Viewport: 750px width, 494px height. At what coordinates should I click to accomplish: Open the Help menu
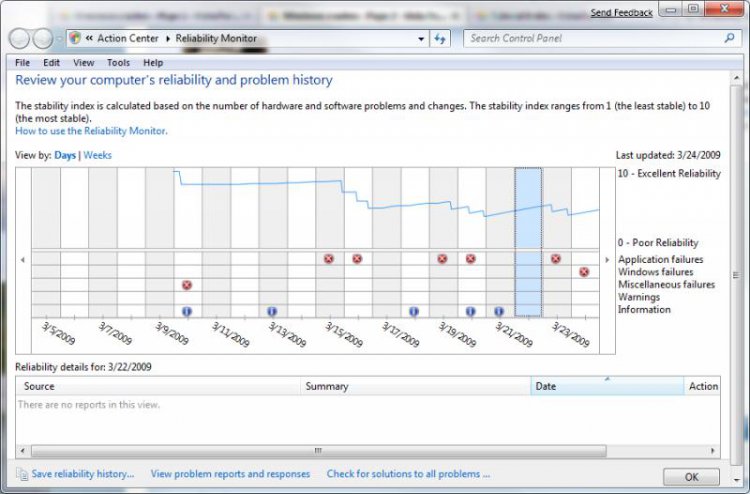pos(153,63)
